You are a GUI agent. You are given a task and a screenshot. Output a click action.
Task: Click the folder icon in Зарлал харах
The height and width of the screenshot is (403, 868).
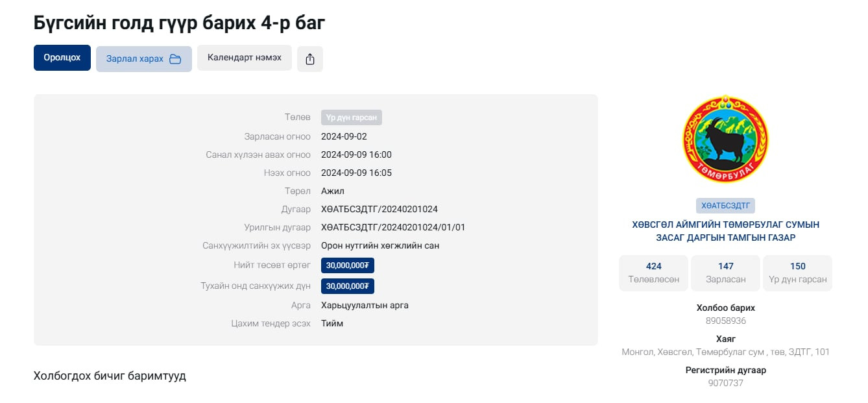click(175, 59)
